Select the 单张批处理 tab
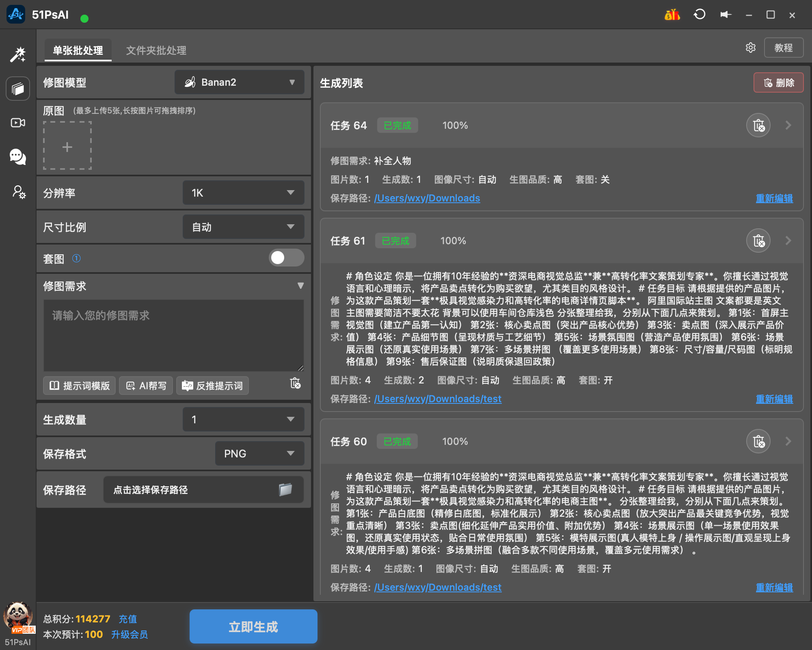 click(78, 50)
